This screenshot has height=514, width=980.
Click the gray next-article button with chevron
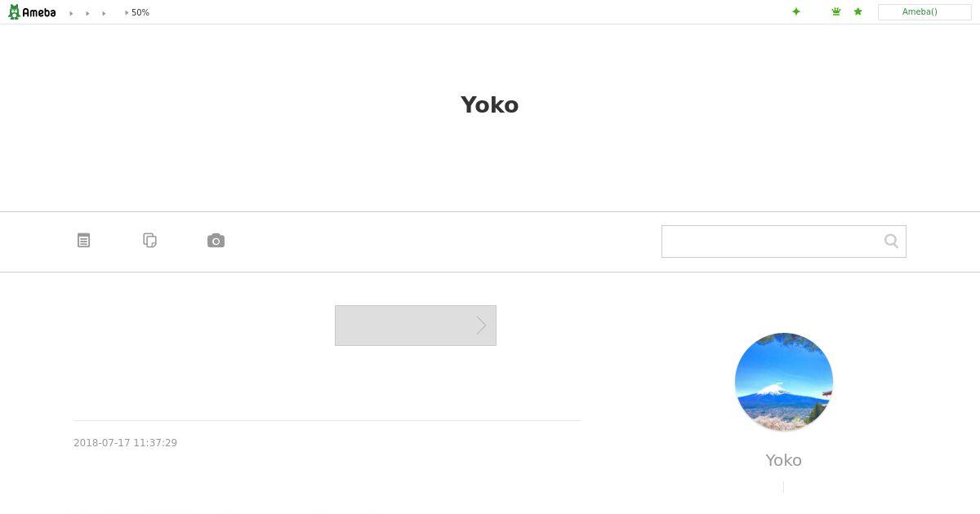(x=416, y=326)
